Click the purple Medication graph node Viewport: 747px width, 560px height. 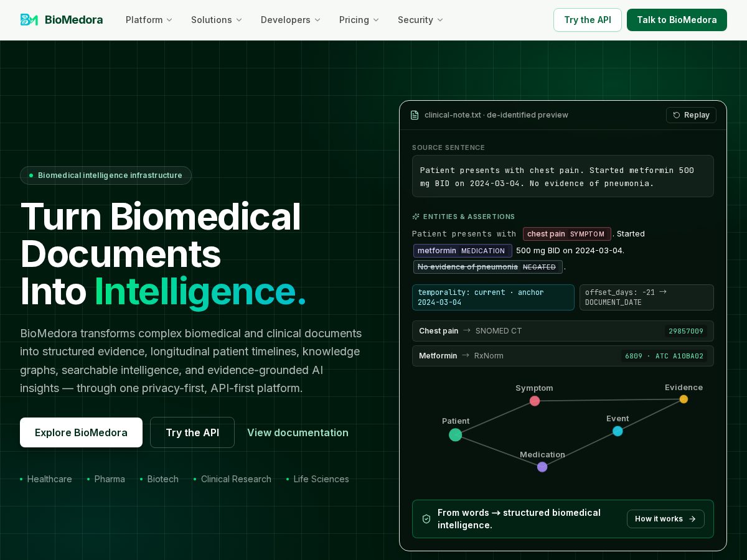(542, 467)
